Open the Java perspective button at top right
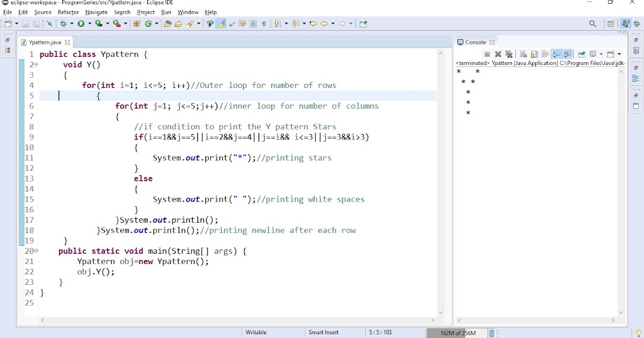Screen dimensions: 644x338 click(626, 23)
